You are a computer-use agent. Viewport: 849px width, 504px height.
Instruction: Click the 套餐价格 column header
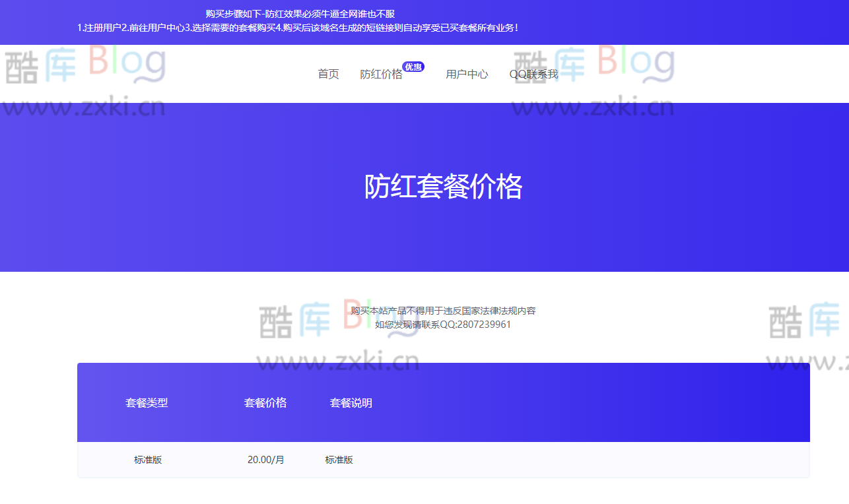[x=266, y=402]
